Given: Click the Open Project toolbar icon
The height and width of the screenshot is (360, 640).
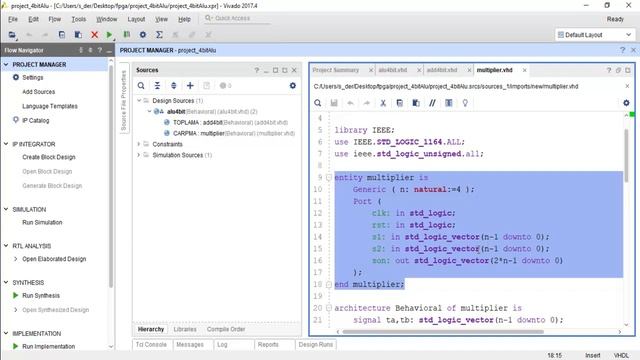Looking at the screenshot, I should pyautogui.click(x=12, y=35).
